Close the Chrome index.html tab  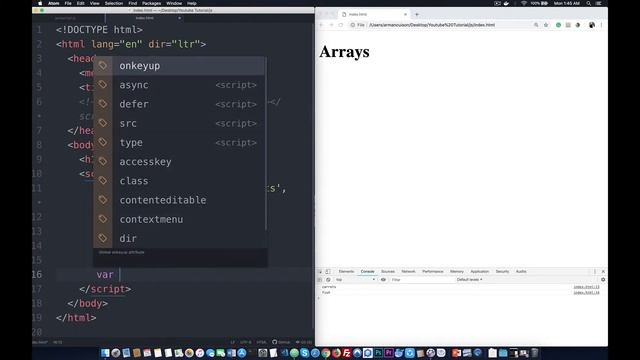pyautogui.click(x=405, y=14)
